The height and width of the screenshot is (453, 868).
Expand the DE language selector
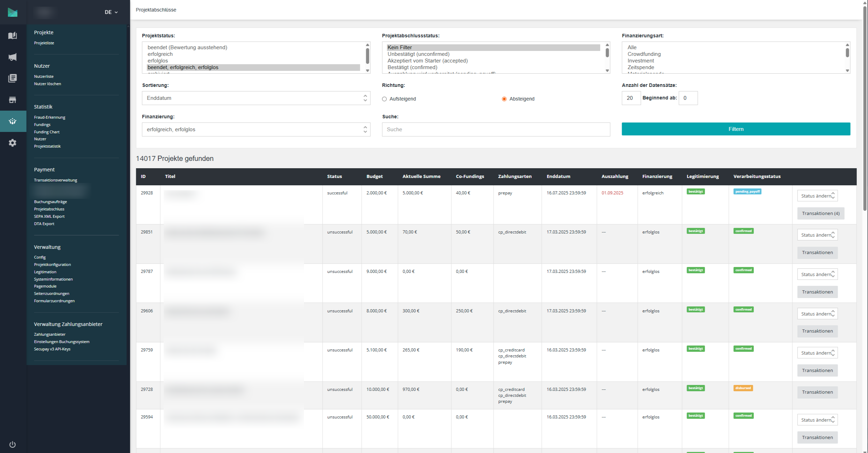(111, 12)
